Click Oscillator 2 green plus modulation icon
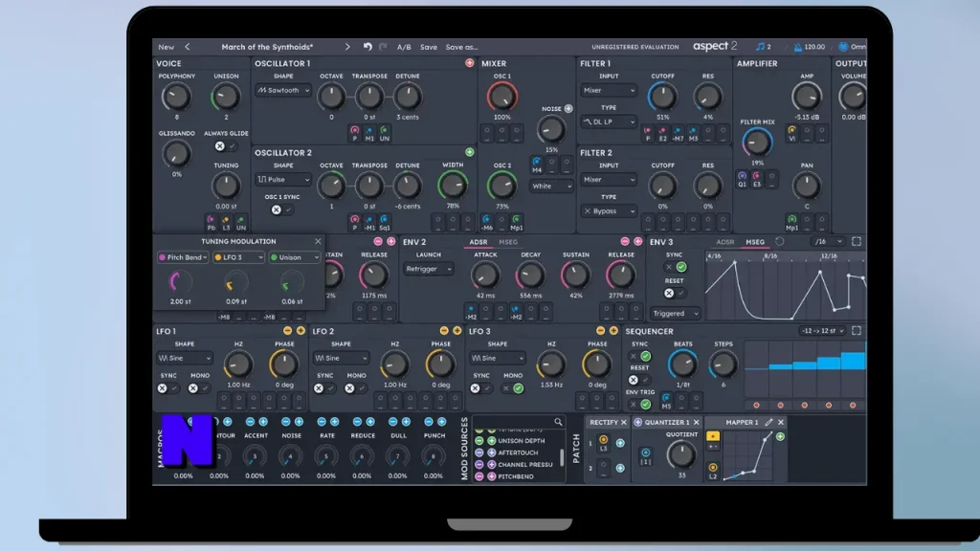 point(469,152)
